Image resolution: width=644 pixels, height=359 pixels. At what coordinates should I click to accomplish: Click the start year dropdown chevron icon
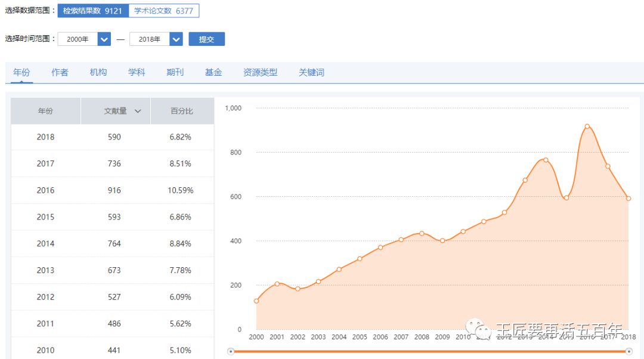pos(103,38)
